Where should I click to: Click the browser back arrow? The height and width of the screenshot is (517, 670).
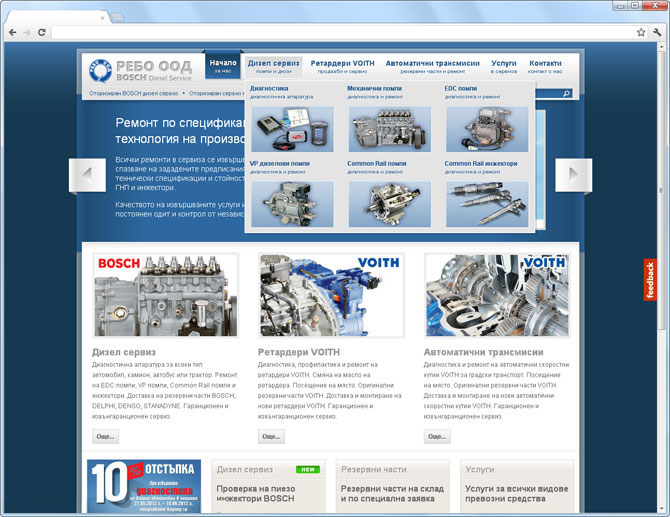pyautogui.click(x=13, y=32)
